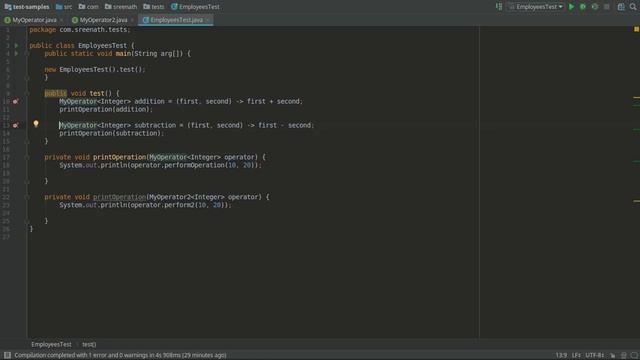Click the run gutter arrow beside class EmployeesTest
The height and width of the screenshot is (360, 640).
(x=16, y=45)
